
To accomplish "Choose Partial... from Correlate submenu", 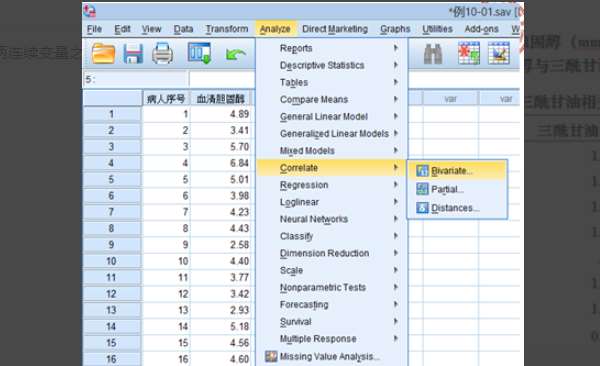I will [458, 189].
